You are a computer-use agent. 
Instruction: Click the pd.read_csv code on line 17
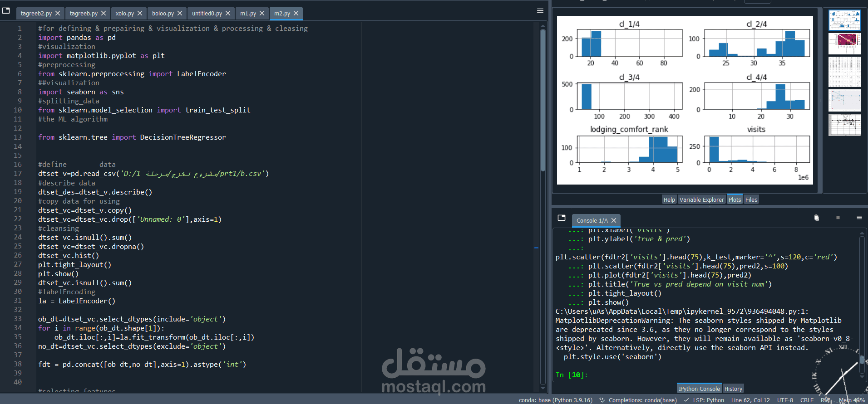(153, 174)
